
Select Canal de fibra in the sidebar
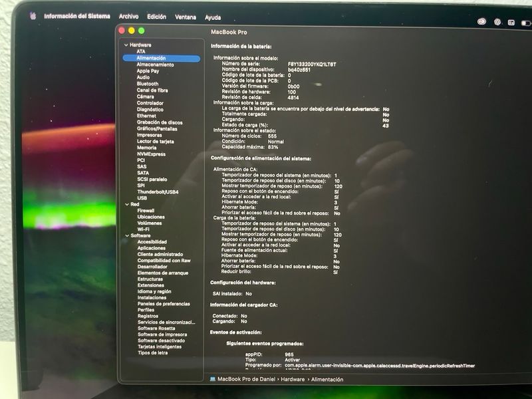[x=152, y=90]
